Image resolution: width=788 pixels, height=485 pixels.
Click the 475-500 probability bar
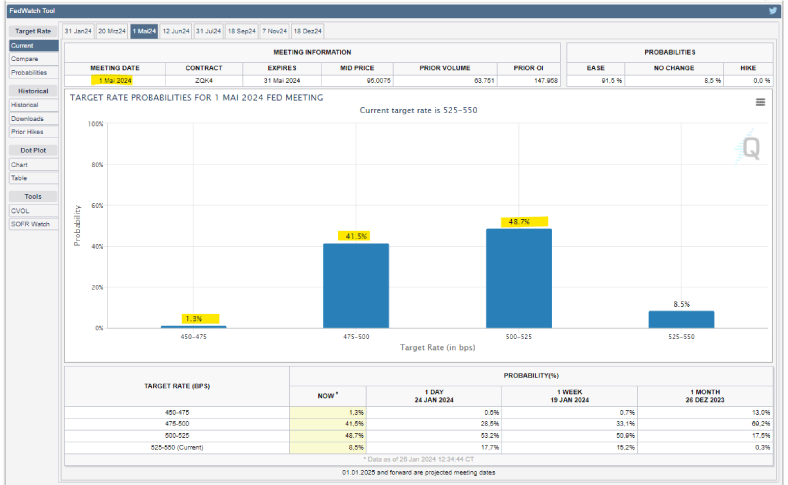point(355,285)
